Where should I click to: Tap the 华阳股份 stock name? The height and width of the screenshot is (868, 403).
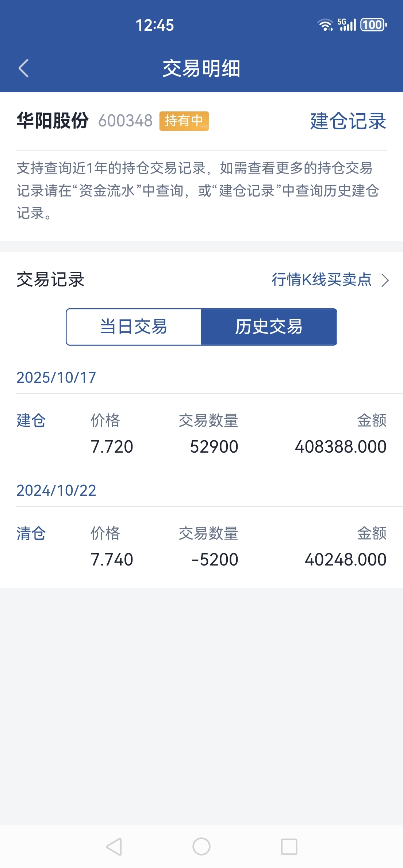53,121
